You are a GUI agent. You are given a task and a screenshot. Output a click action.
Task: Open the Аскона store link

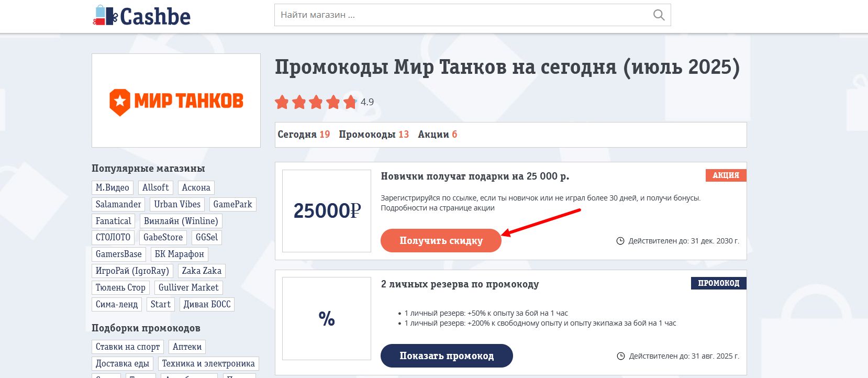point(196,187)
